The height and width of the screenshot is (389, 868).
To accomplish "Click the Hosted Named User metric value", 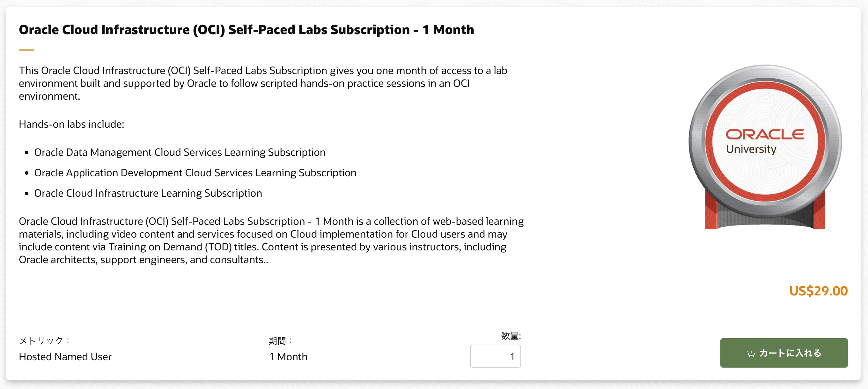I will pyautogui.click(x=65, y=357).
